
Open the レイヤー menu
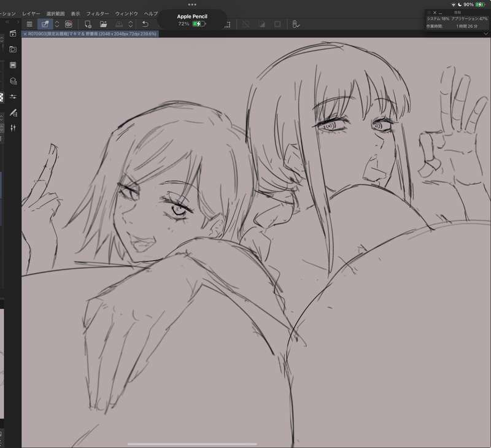coord(31,14)
